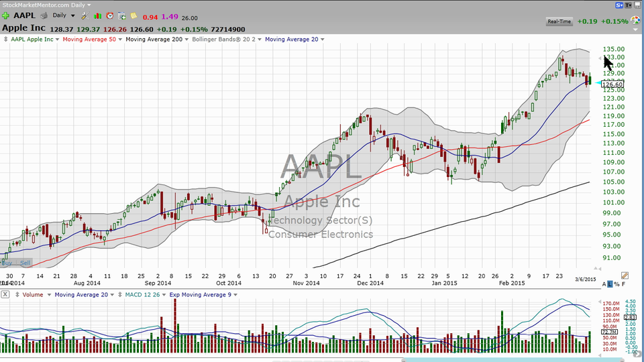The height and width of the screenshot is (362, 644).
Task: Click the move handle beside MACD 12 26
Action: pyautogui.click(x=120, y=295)
